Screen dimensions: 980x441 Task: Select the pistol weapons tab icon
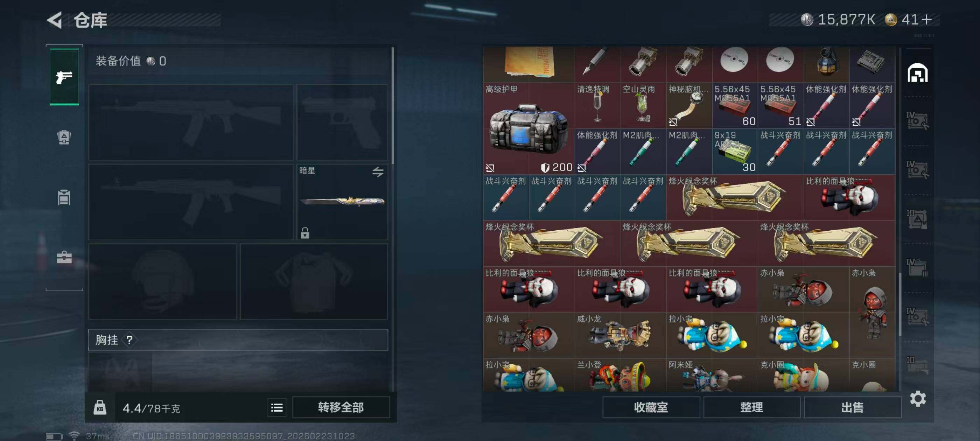tap(64, 77)
